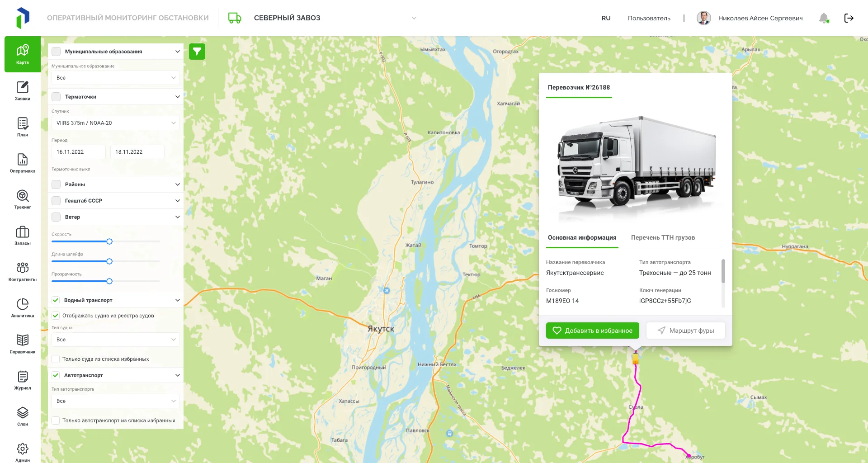This screenshot has height=463, width=868.
Task: Click the yellow truck marker on map
Action: [636, 359]
